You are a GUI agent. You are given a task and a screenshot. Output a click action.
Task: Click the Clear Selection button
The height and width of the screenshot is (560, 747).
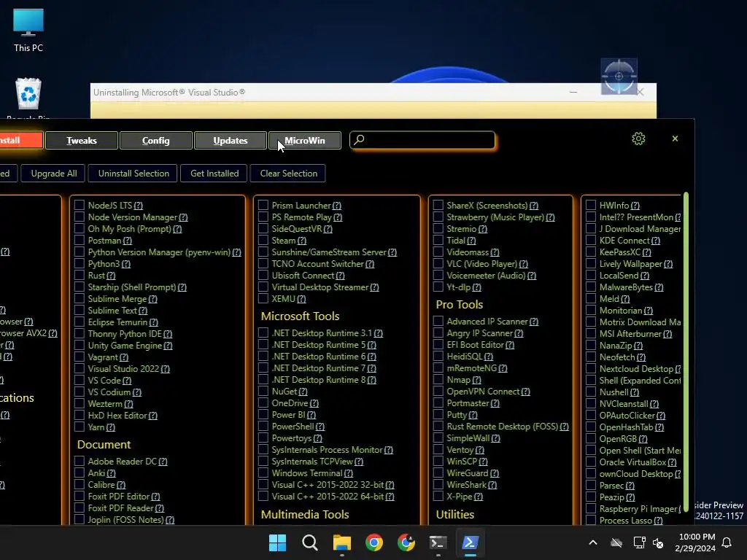tap(289, 174)
